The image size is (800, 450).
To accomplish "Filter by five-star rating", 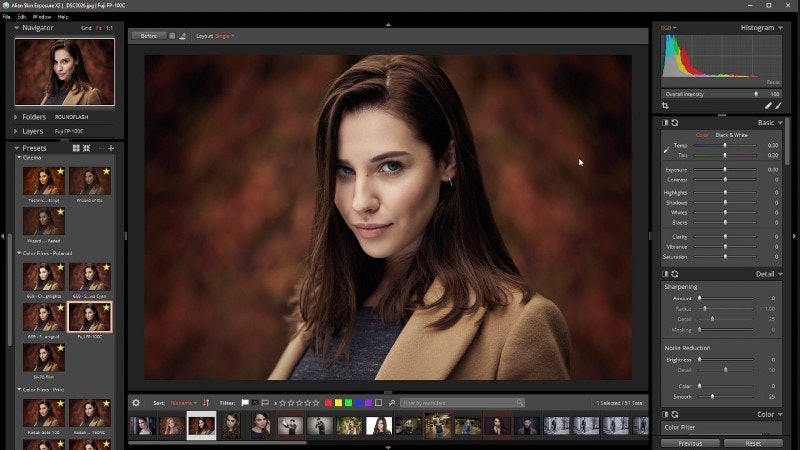I will click(x=316, y=403).
